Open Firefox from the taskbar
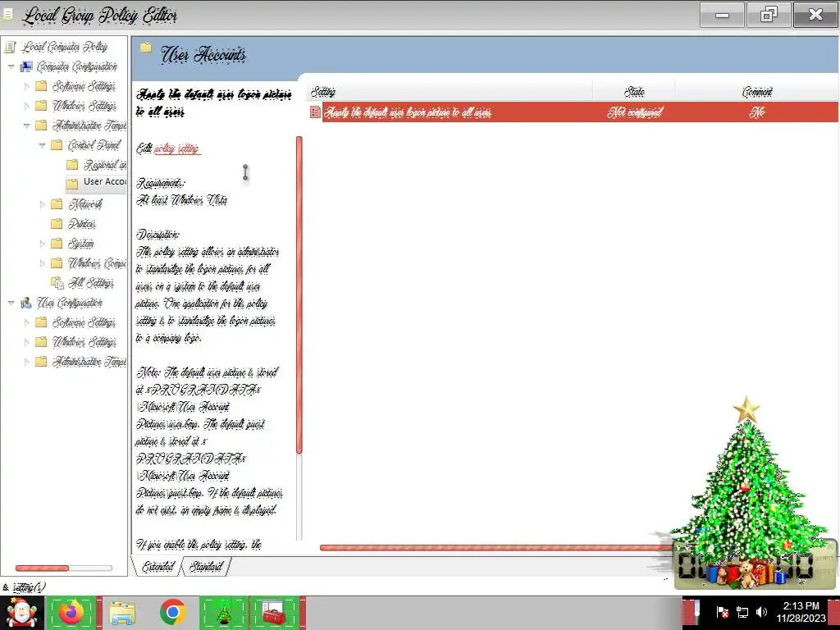The width and height of the screenshot is (840, 630). click(72, 613)
